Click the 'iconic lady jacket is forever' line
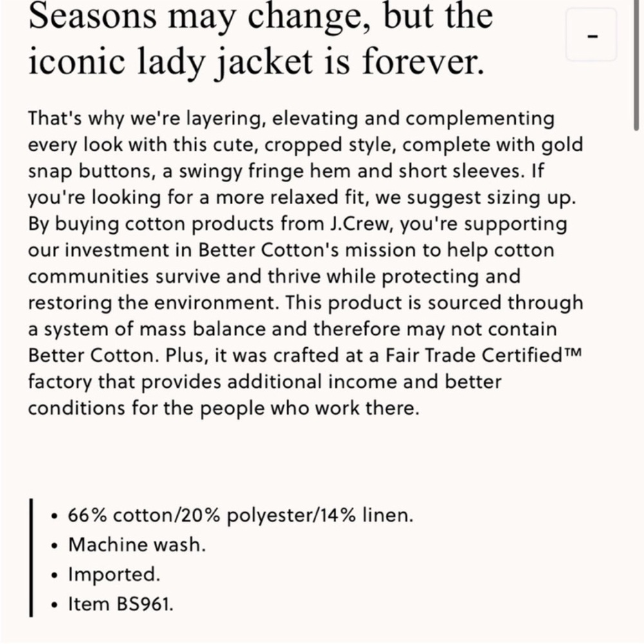This screenshot has height=644, width=644. 256,62
